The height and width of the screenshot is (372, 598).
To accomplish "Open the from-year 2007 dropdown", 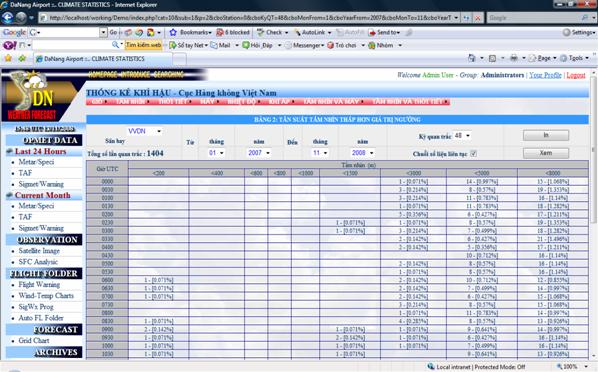I will pyautogui.click(x=259, y=153).
